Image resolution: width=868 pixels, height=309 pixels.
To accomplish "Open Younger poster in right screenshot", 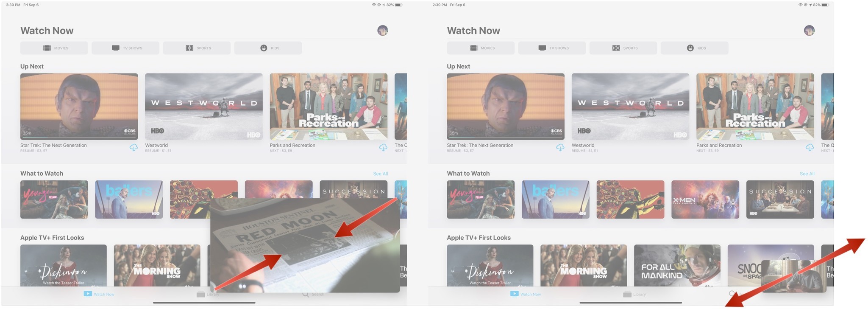I will [x=481, y=199].
